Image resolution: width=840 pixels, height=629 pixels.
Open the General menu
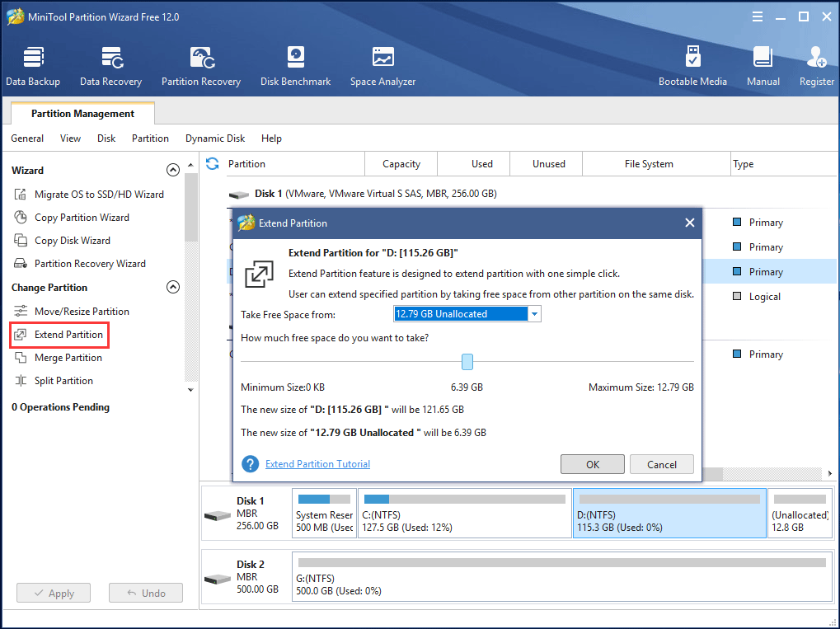tap(27, 138)
